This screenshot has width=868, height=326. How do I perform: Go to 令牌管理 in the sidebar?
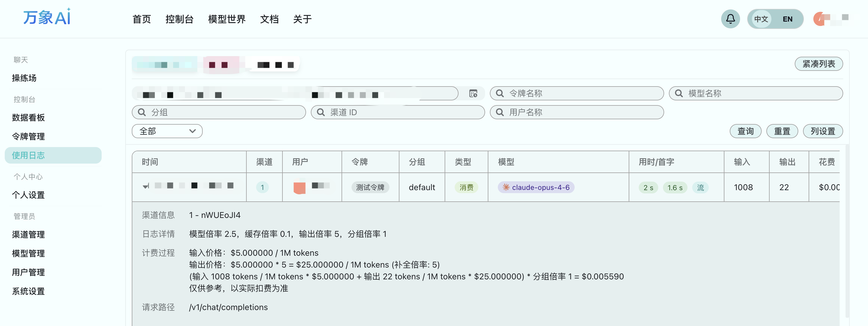coord(28,136)
